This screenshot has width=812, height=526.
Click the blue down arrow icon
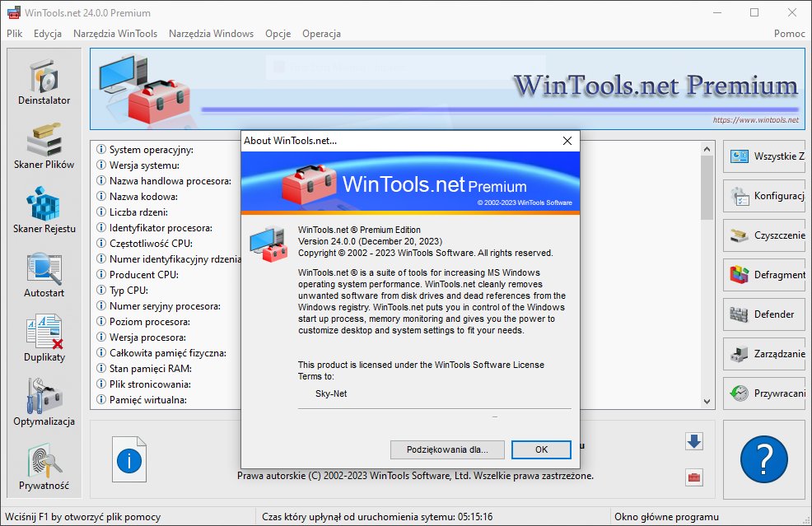click(694, 441)
